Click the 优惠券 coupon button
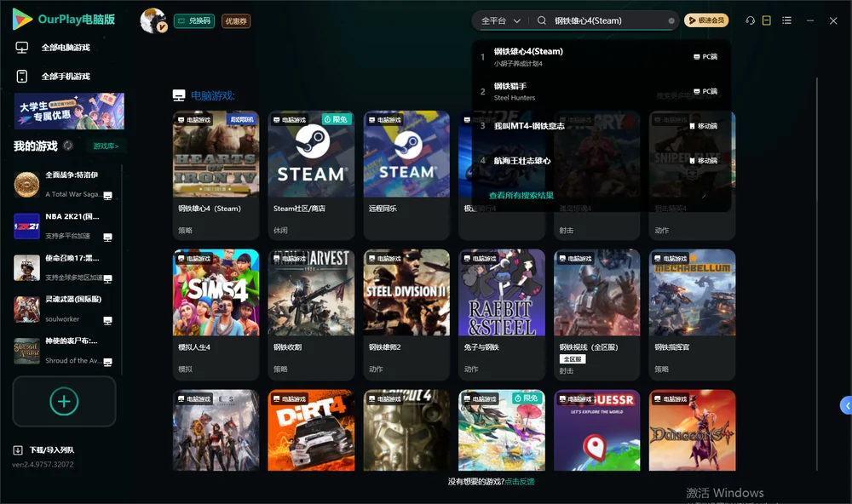This screenshot has height=504, width=852. 236,20
